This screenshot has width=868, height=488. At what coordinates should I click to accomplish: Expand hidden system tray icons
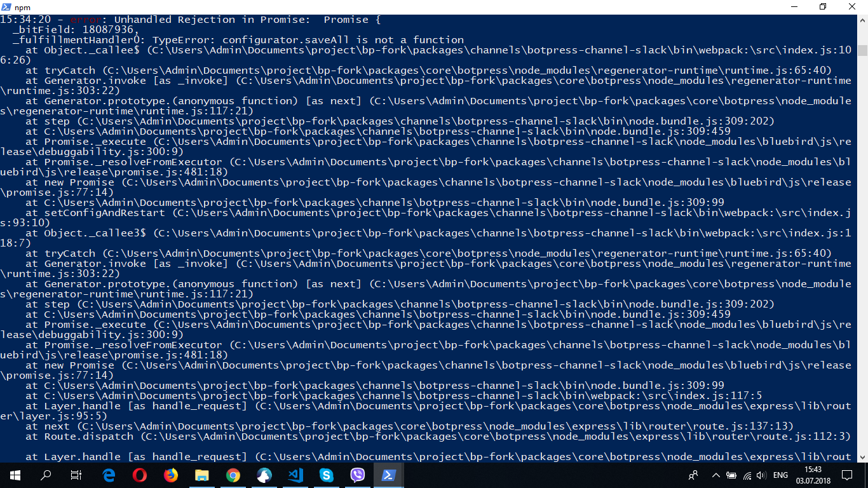[715, 475]
